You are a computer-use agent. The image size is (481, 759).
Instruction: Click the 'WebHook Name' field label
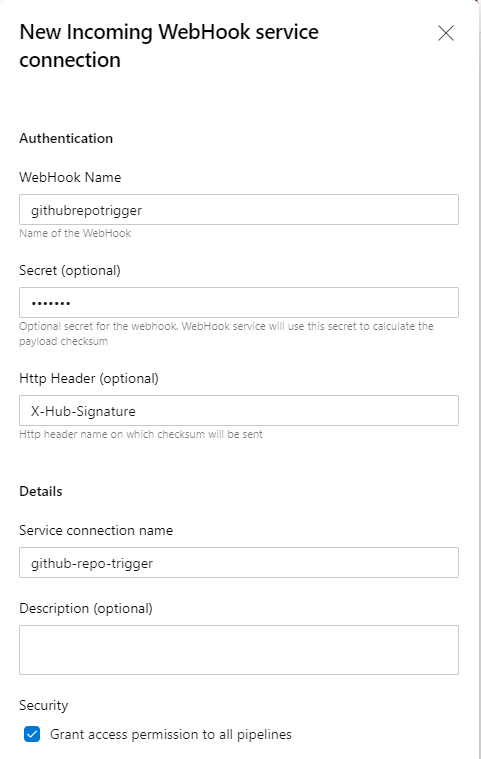[70, 177]
